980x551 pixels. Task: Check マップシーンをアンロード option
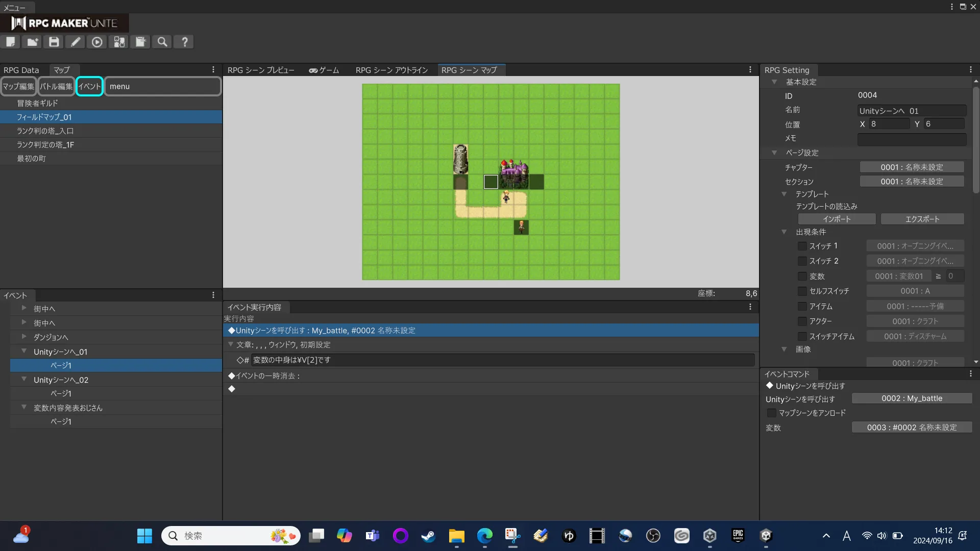772,413
